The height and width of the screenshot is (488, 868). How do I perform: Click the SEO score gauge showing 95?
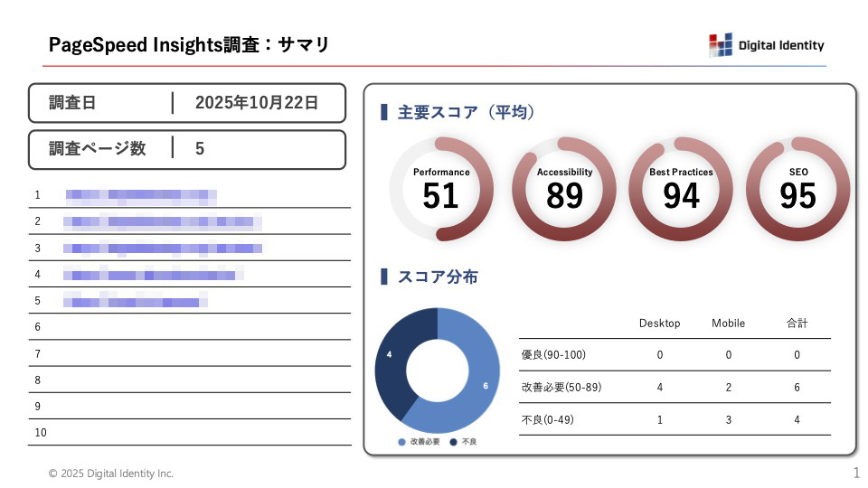(x=797, y=189)
